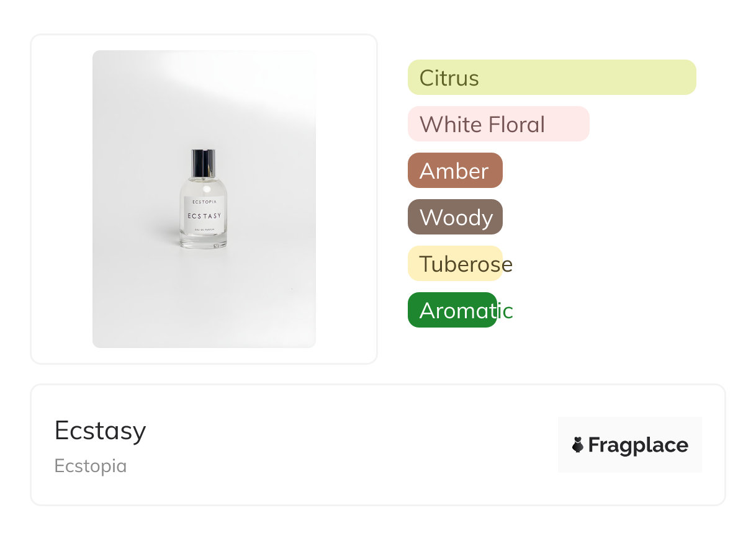Click the glass base of the bottle
Screen dimensions: 756x536
point(204,243)
